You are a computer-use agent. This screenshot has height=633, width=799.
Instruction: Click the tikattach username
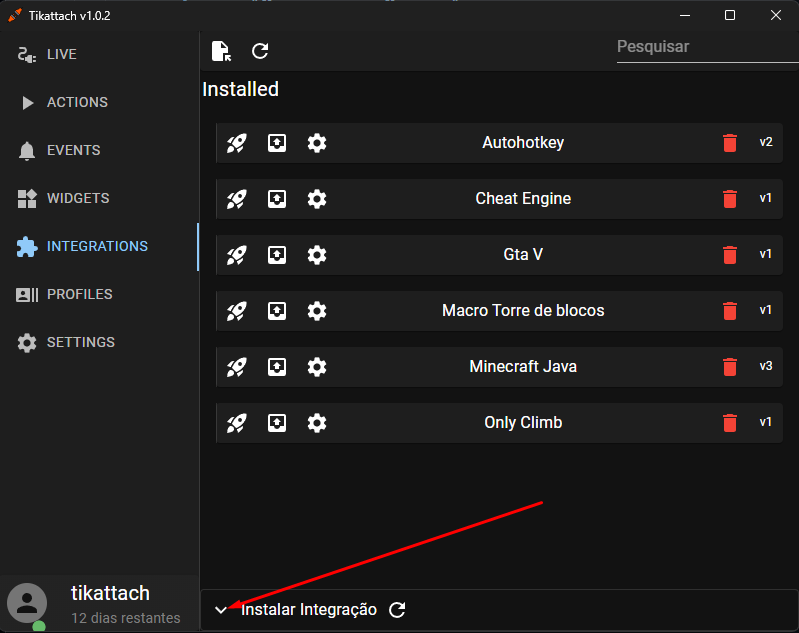(x=110, y=594)
